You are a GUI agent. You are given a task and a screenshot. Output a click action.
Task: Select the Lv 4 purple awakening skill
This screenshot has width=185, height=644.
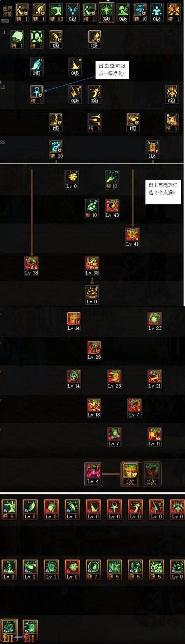click(x=93, y=474)
